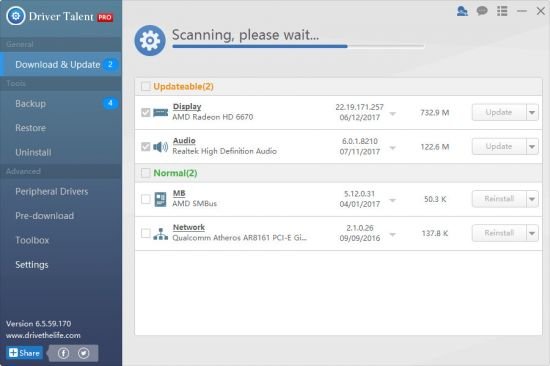550x366 pixels.
Task: Expand Network driver version dropdown
Action: (x=393, y=234)
